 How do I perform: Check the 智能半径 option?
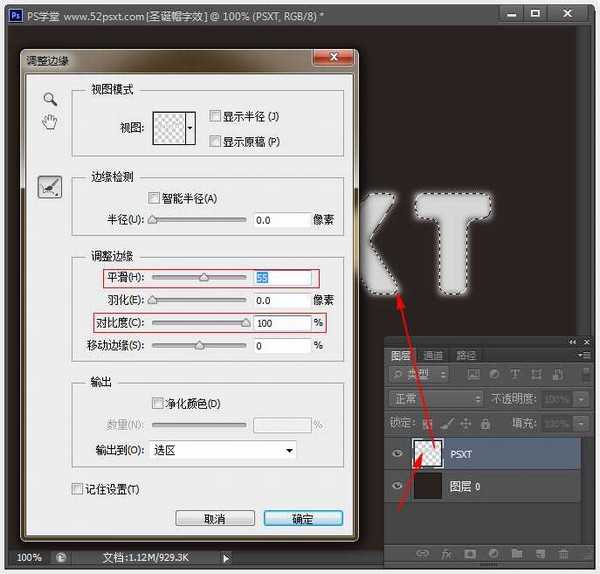point(154,198)
